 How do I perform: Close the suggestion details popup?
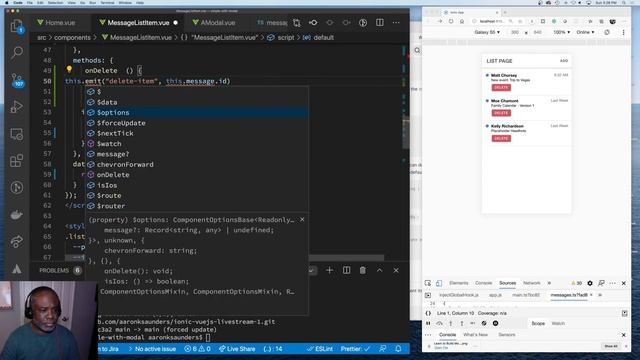pyautogui.click(x=302, y=220)
